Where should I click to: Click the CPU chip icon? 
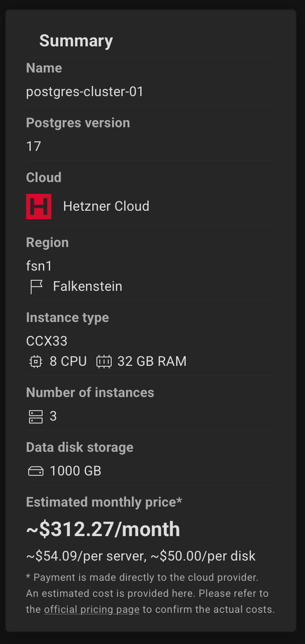pyautogui.click(x=36, y=362)
